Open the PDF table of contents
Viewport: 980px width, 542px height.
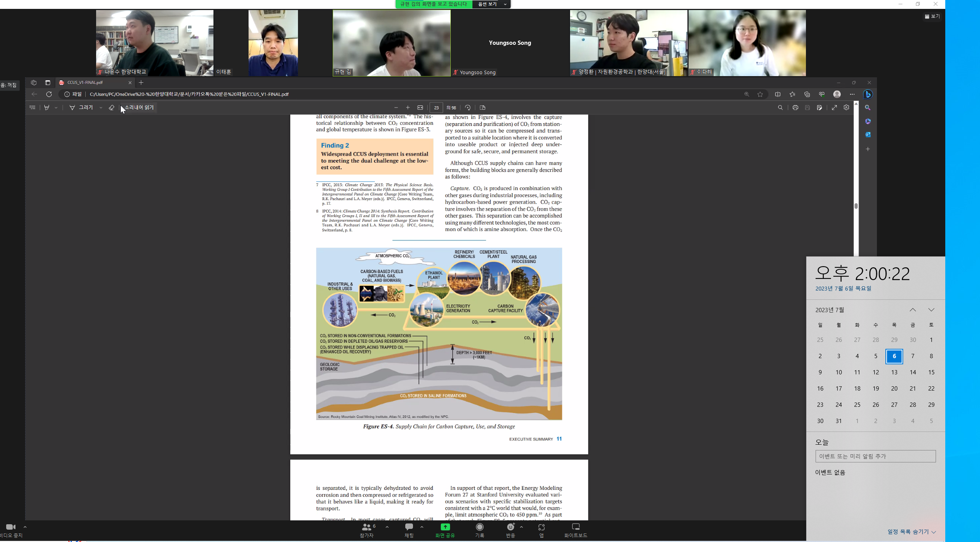32,107
